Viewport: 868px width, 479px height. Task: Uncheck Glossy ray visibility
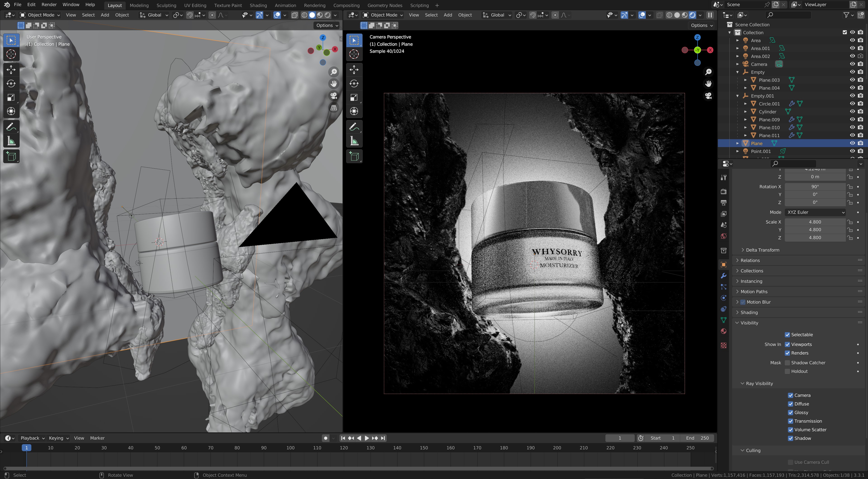(790, 413)
